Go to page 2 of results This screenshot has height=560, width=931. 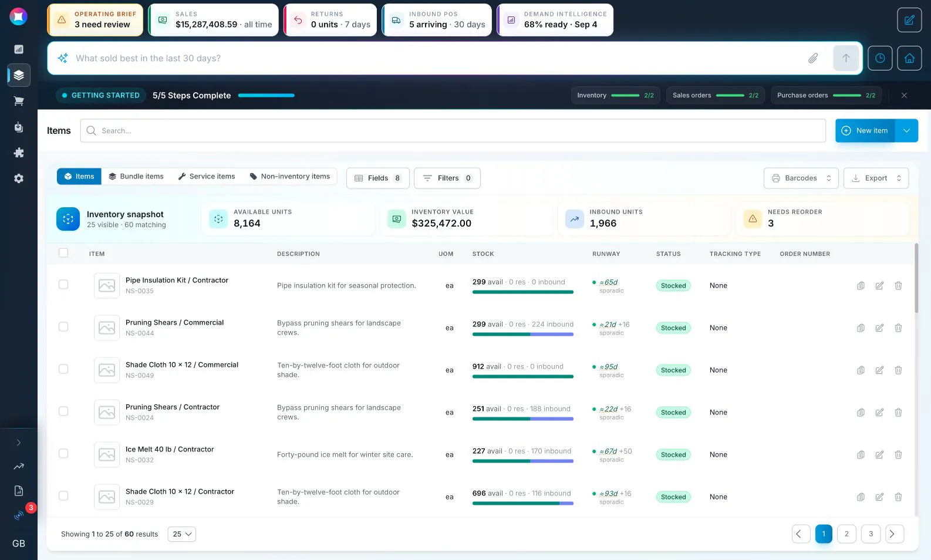pyautogui.click(x=846, y=534)
